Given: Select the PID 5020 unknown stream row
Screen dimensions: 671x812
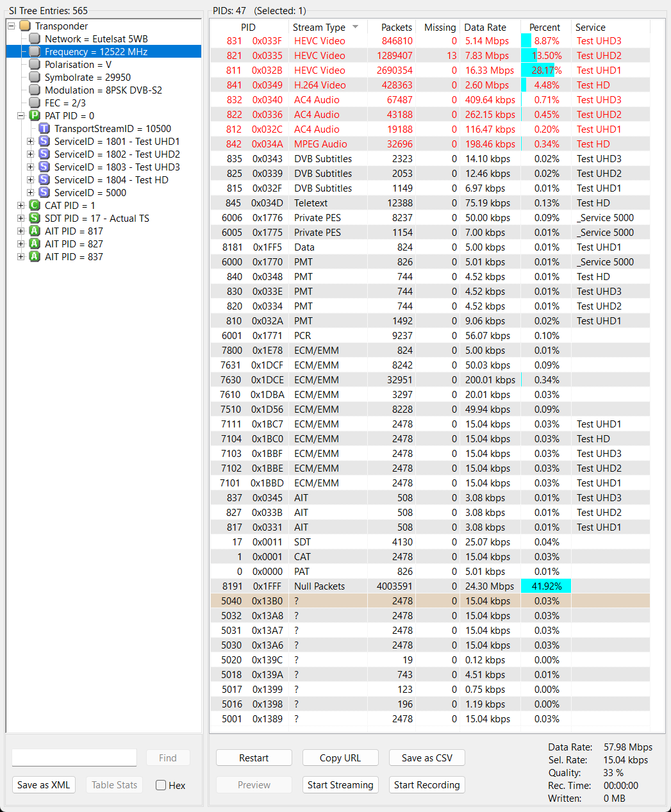Looking at the screenshot, I should [430, 660].
